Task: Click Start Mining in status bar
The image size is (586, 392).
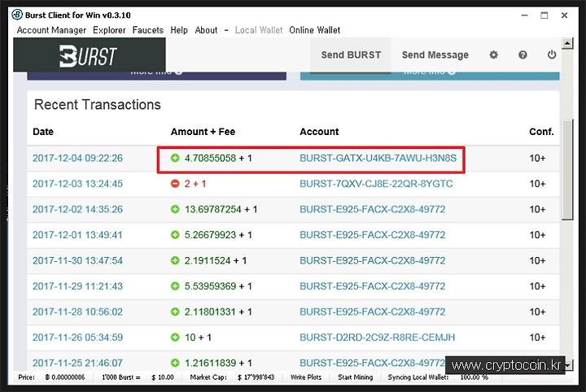Action: [x=355, y=377]
